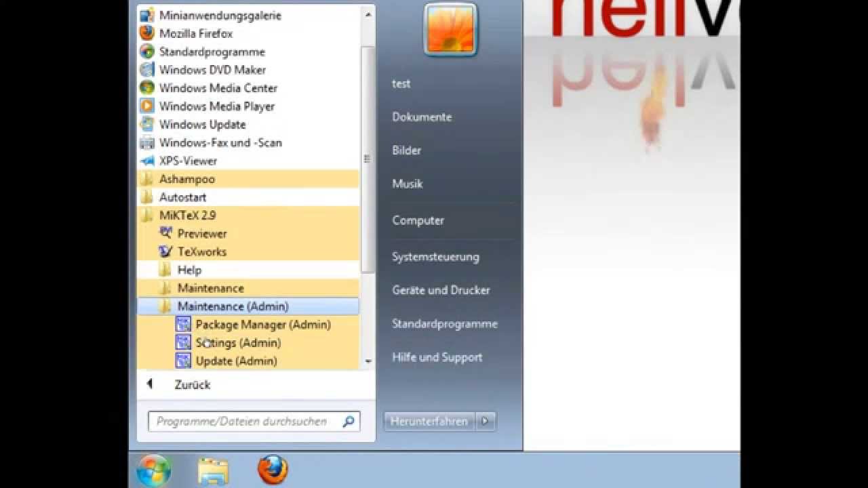Open Settings (Admin) icon
The height and width of the screenshot is (488, 868).
point(183,343)
